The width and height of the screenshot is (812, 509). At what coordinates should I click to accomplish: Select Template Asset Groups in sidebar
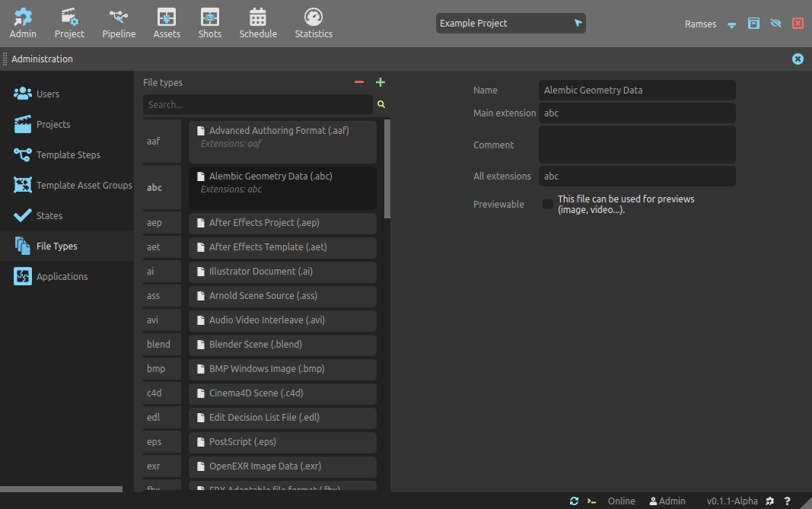(x=67, y=186)
